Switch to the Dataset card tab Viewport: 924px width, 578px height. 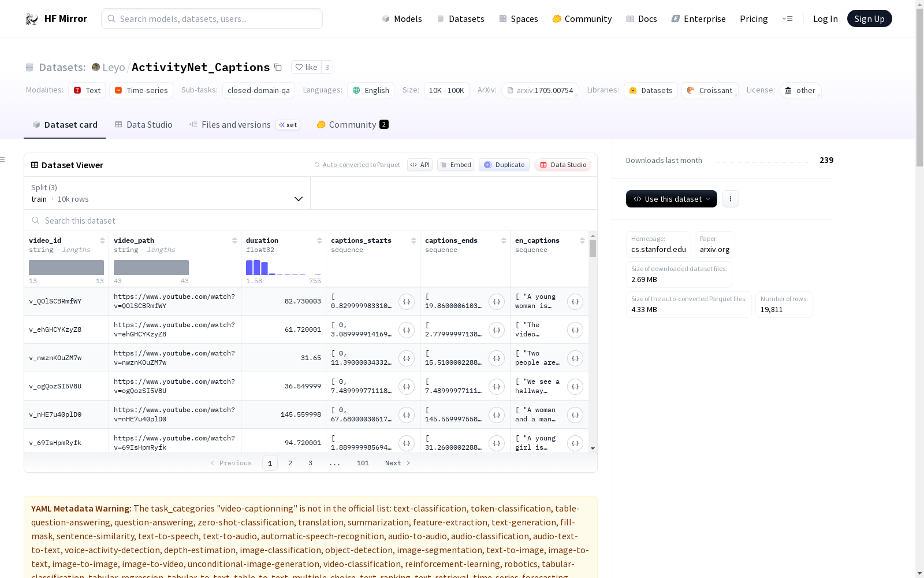point(65,125)
